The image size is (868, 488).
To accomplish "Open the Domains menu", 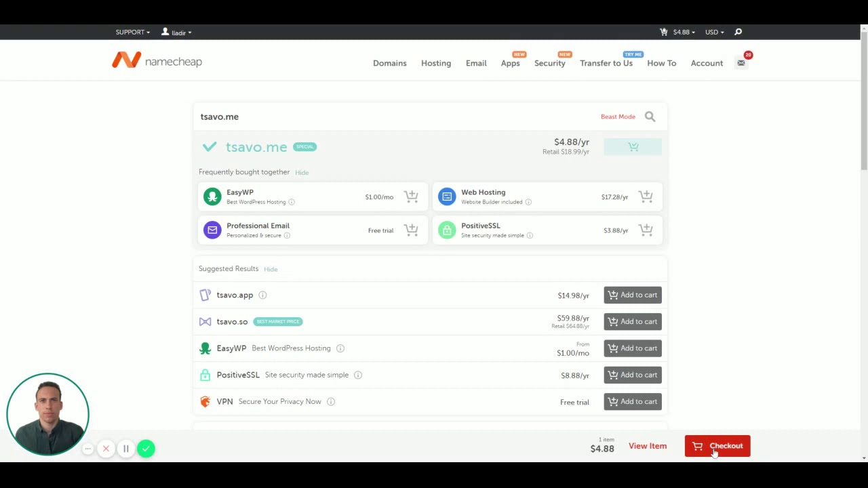I will (x=390, y=63).
